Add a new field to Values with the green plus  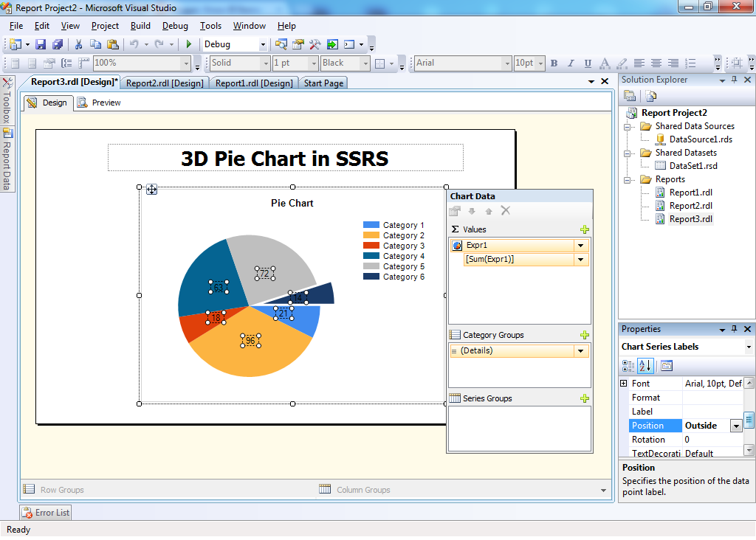(584, 229)
